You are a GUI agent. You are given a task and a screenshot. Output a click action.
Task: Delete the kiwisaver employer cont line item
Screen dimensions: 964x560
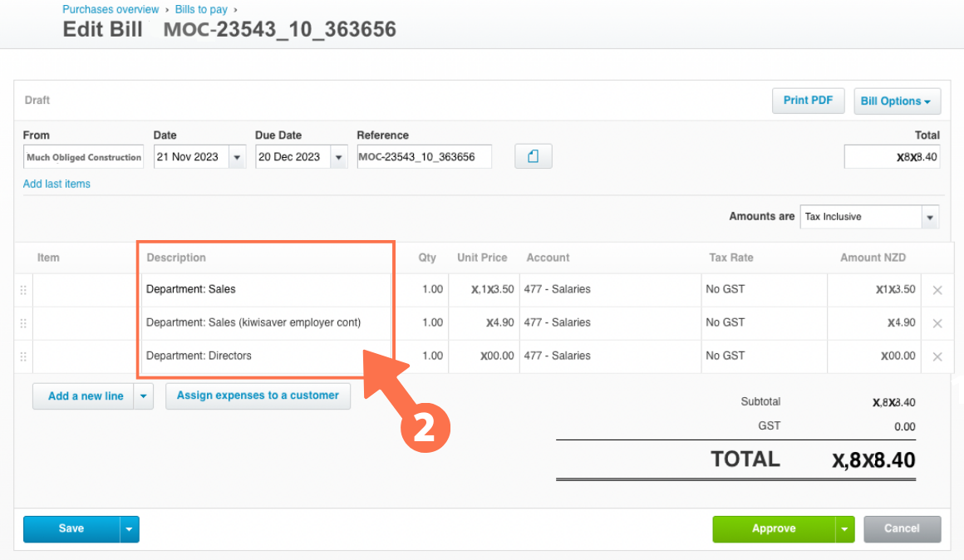click(937, 322)
